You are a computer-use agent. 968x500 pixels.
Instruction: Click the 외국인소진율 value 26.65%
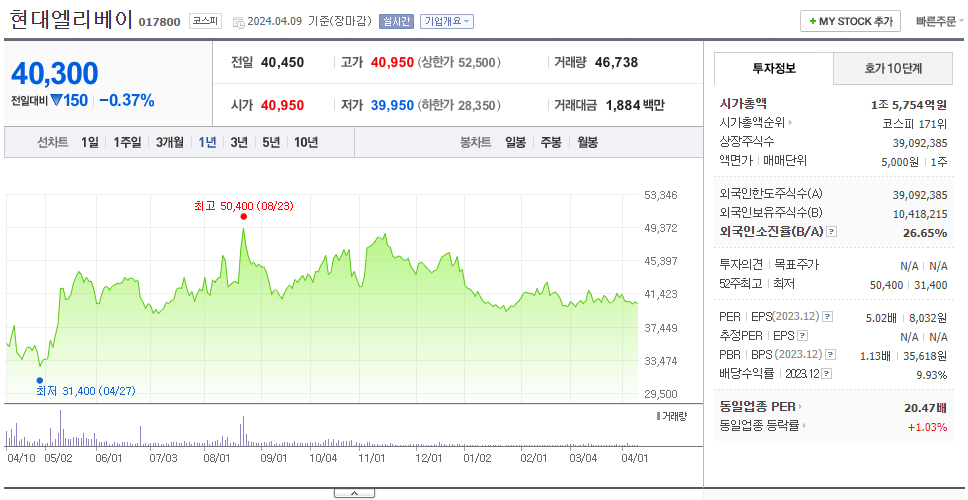coord(923,233)
